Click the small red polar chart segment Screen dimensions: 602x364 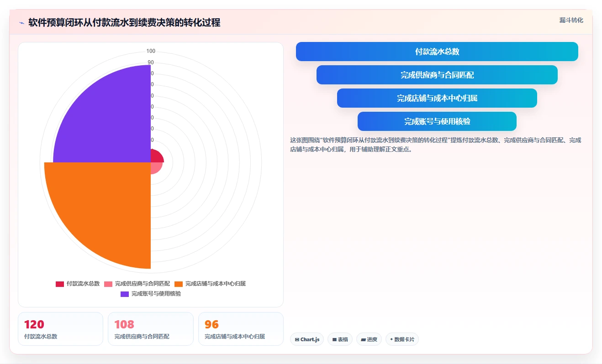pos(156,157)
